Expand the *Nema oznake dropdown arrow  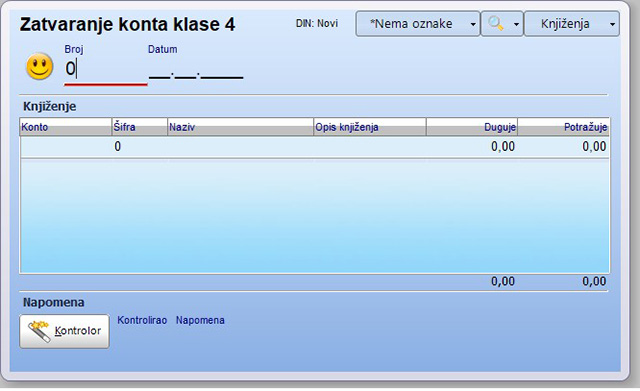click(473, 24)
